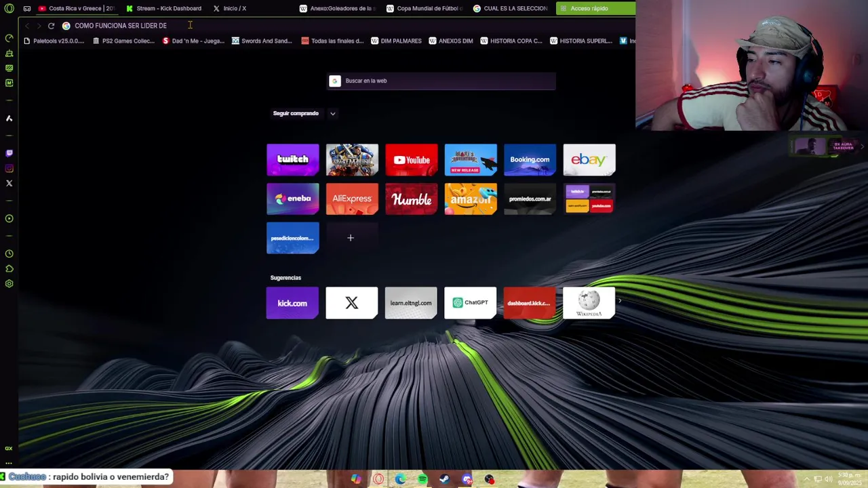Image resolution: width=868 pixels, height=488 pixels.
Task: Go forward with the forward arrow
Action: click(39, 26)
